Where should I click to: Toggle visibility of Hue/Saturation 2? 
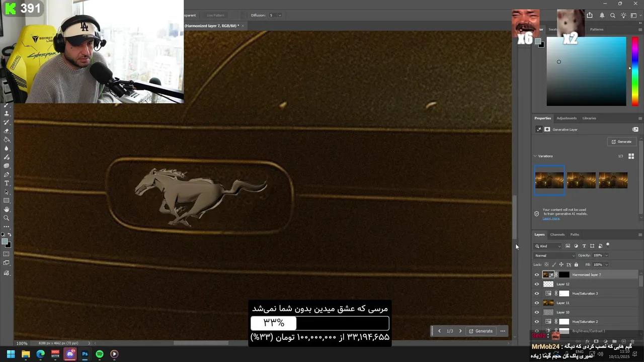(536, 321)
